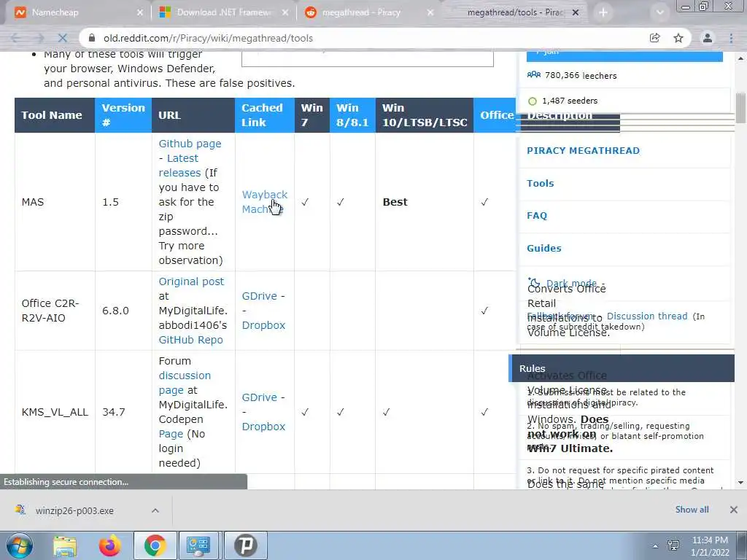Open Dropbox link for Office C2R-R2V-AIO
The width and height of the screenshot is (747, 560).
(263, 325)
